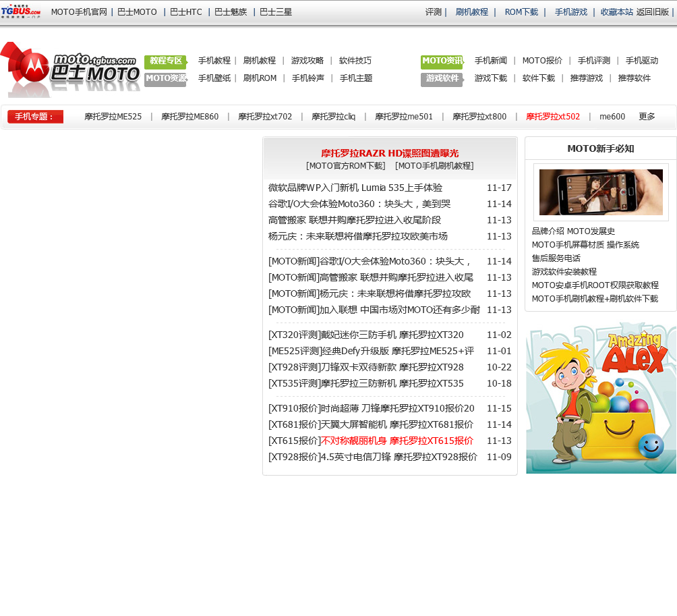Open 手机主题 category
The height and width of the screenshot is (616, 677).
coord(356,78)
